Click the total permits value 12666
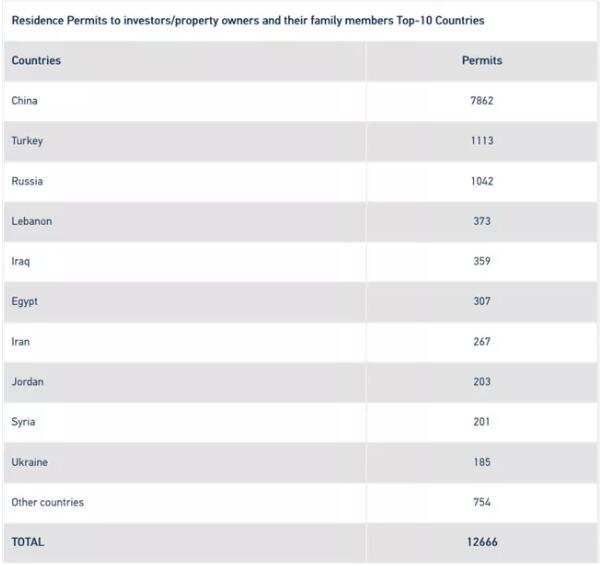This screenshot has height=566, width=604. [482, 542]
